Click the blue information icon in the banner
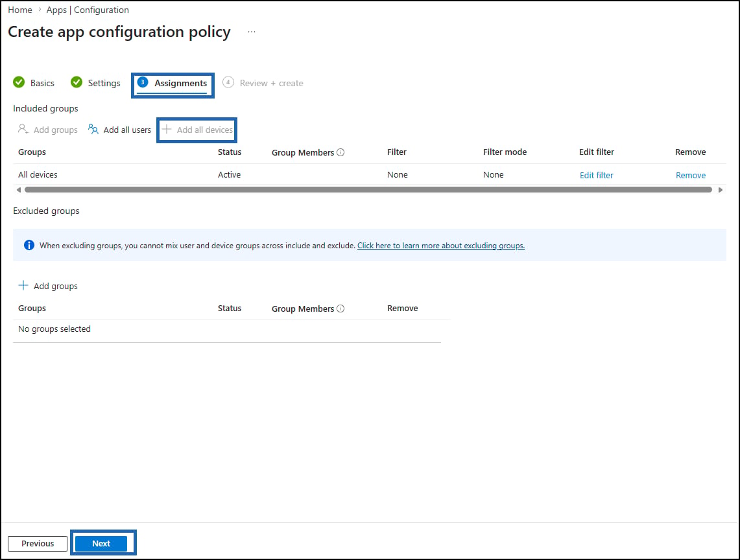The height and width of the screenshot is (560, 740). tap(29, 246)
